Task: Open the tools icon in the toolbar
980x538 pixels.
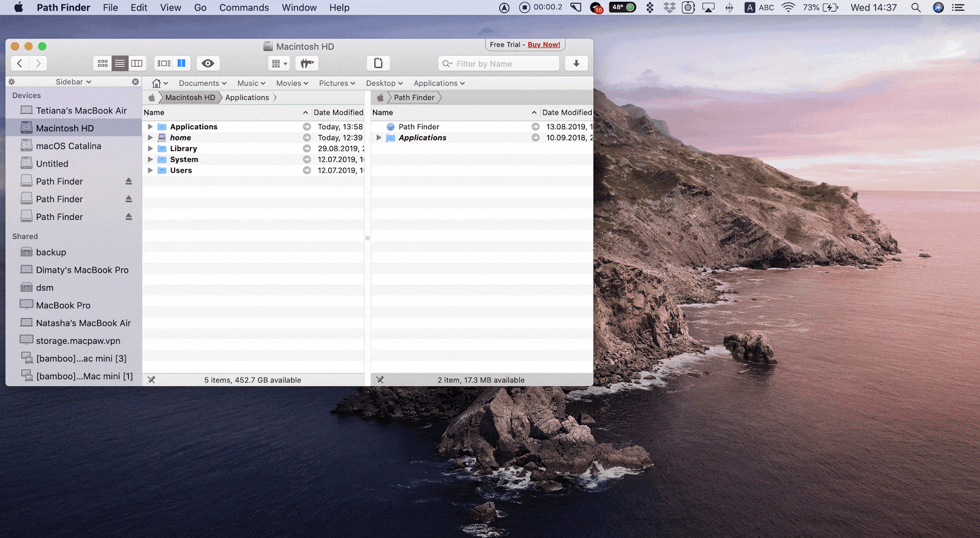Action: click(307, 63)
